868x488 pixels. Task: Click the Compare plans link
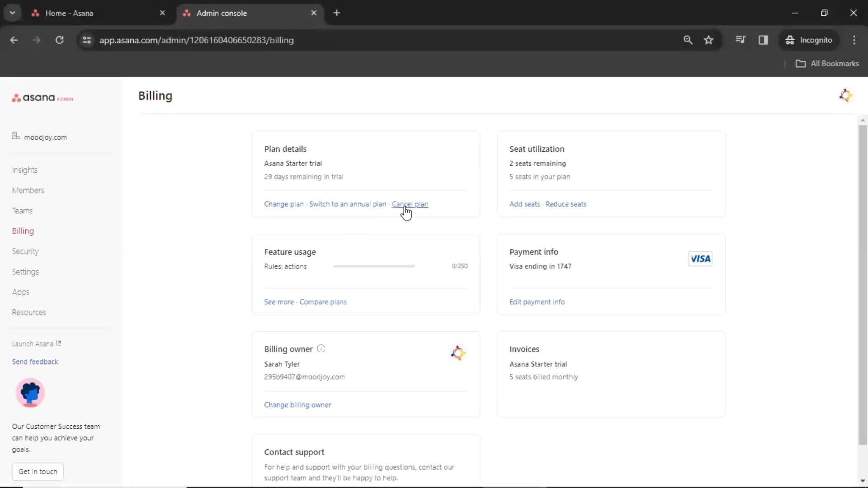[323, 302]
